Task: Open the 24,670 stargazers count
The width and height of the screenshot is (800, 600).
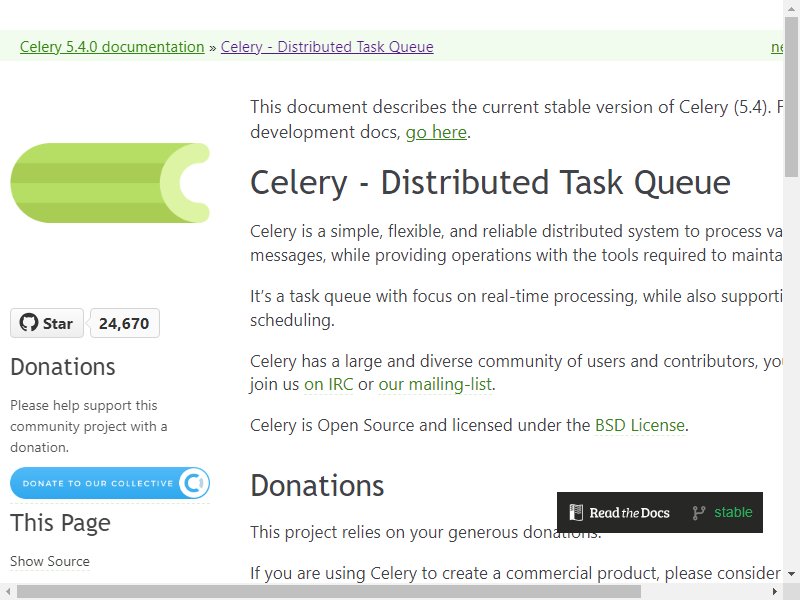Action: [x=124, y=323]
